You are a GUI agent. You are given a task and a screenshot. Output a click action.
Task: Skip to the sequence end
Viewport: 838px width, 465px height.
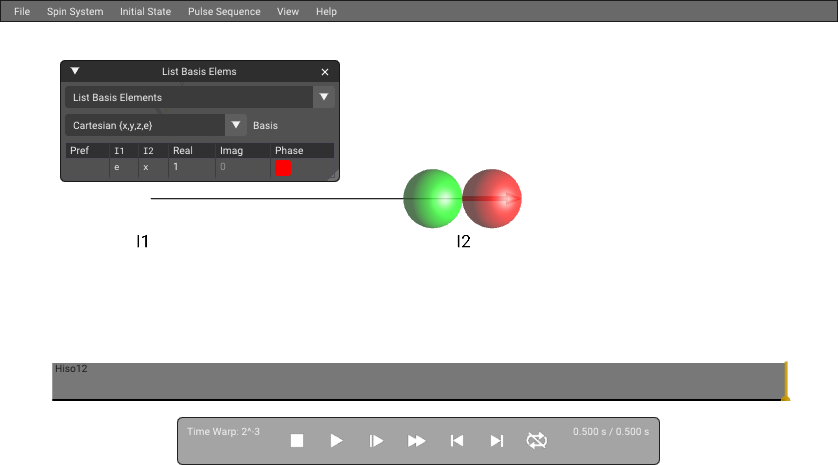click(x=496, y=440)
